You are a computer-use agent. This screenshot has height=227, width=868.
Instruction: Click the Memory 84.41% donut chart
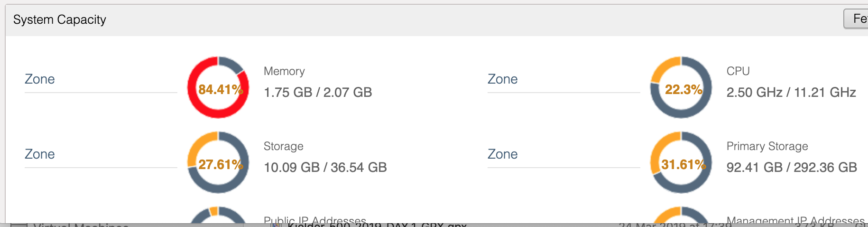[218, 87]
